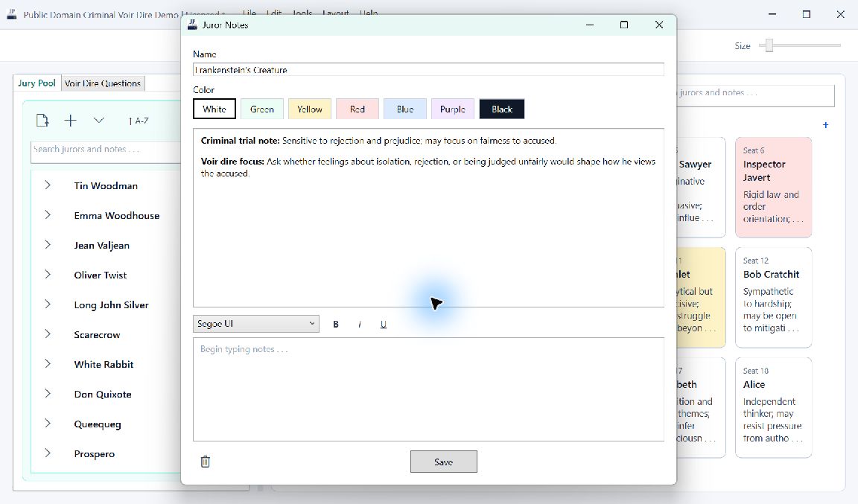Viewport: 858px width, 504px height.
Task: Select the Alice seat 18 card
Action: point(773,407)
